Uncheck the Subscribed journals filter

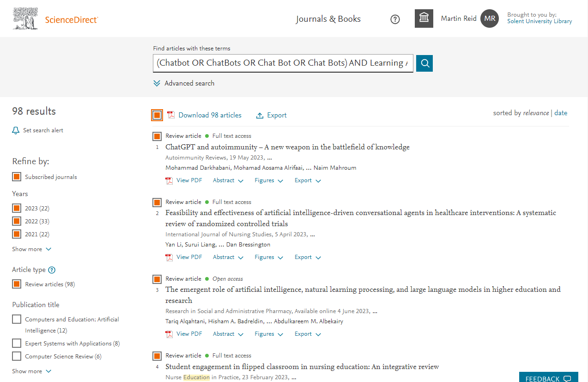click(16, 176)
